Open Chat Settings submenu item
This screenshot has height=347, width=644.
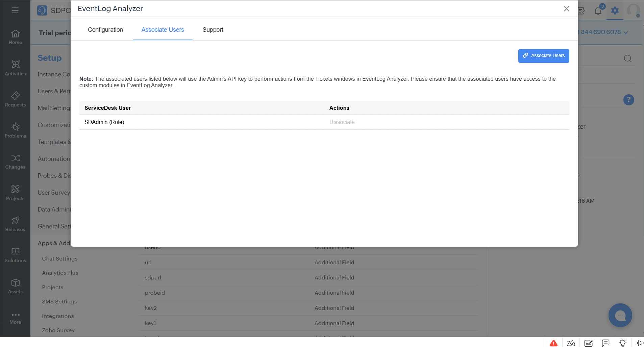point(60,259)
